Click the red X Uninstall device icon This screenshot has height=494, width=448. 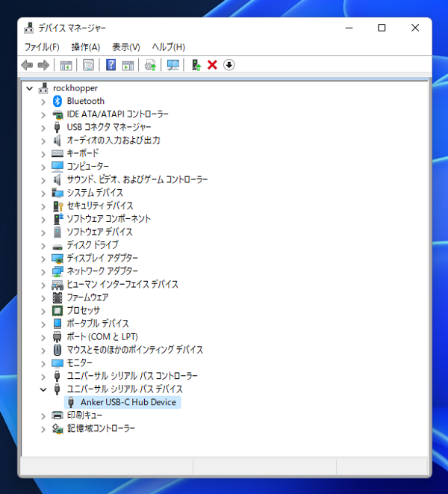click(x=213, y=65)
